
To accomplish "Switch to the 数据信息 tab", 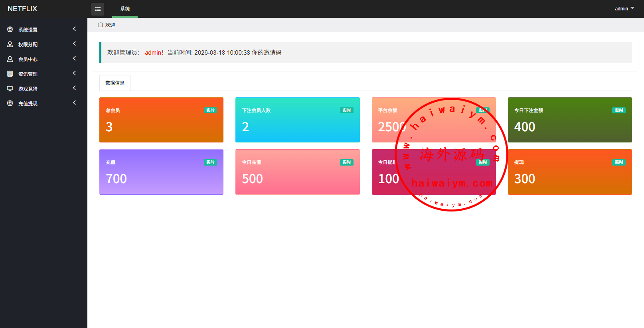I will [115, 83].
